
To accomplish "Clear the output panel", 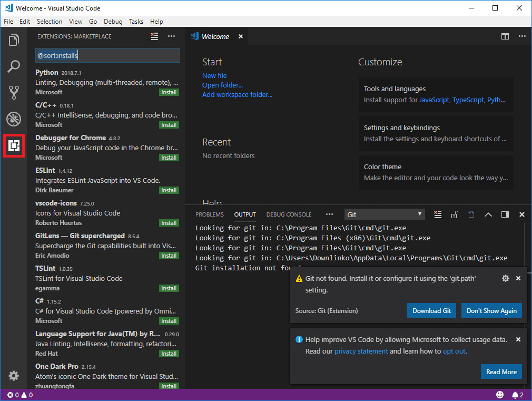I will coord(438,214).
